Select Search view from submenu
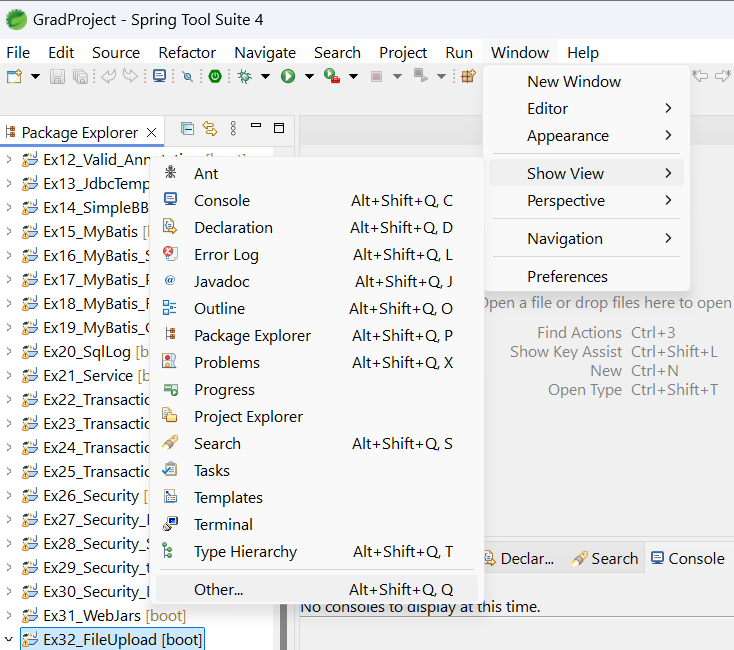Viewport: 734px width, 650px height. 316,444
